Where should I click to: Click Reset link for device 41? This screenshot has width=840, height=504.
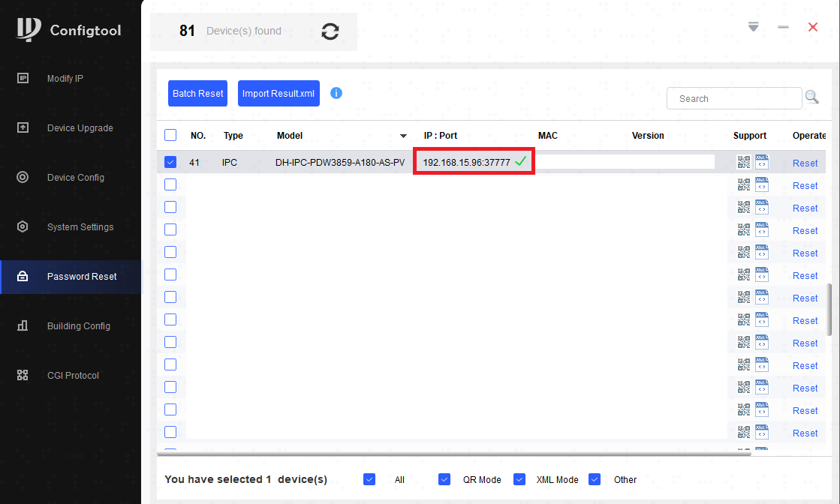point(805,163)
